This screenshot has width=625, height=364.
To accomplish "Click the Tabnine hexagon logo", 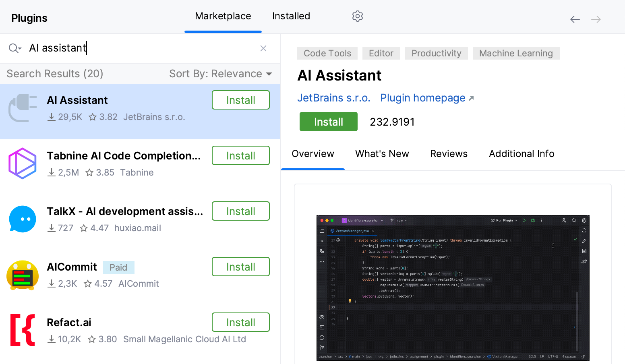I will click(23, 163).
